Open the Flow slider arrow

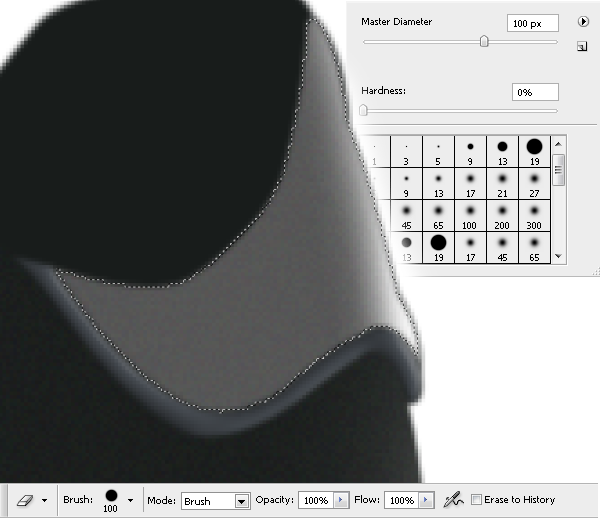point(427,500)
